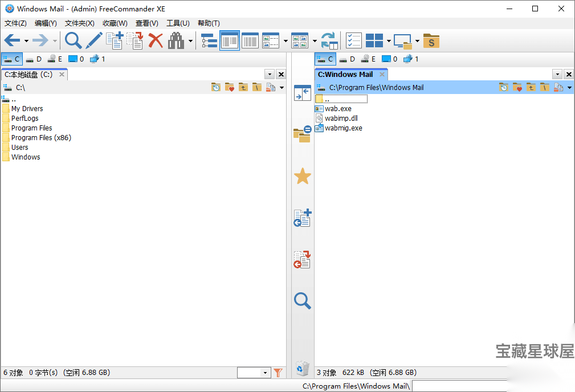Click the red Delete X icon
This screenshot has width=575, height=392.
click(x=156, y=40)
